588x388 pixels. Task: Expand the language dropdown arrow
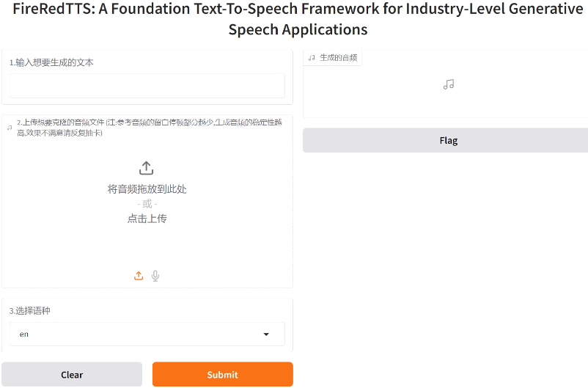click(266, 334)
